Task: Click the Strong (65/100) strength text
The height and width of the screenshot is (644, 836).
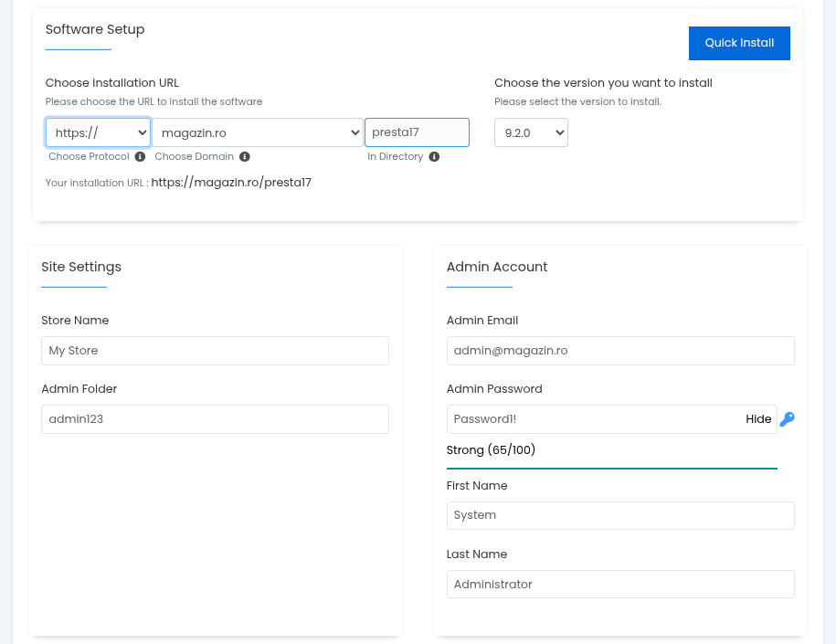Action: (491, 450)
